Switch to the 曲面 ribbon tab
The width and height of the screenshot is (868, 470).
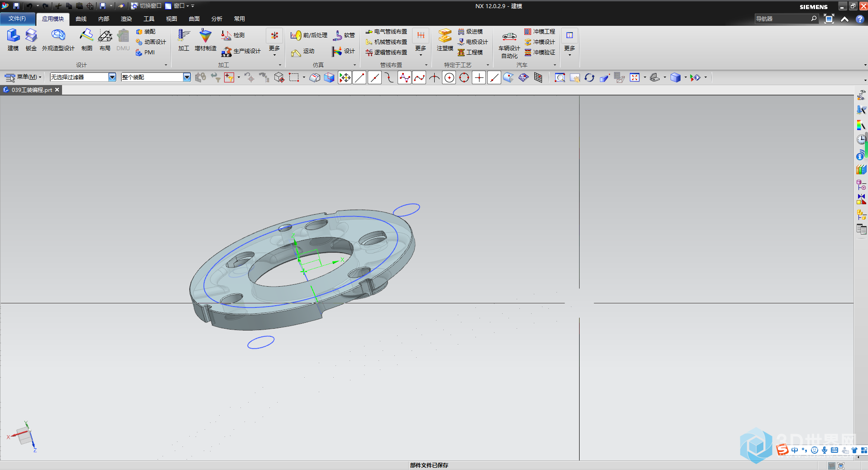click(x=194, y=19)
